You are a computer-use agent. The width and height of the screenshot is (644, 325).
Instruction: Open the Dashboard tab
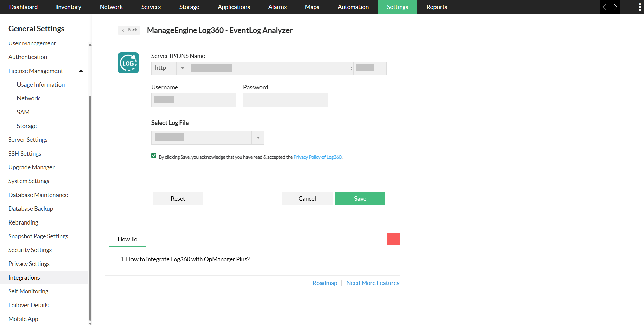point(24,7)
